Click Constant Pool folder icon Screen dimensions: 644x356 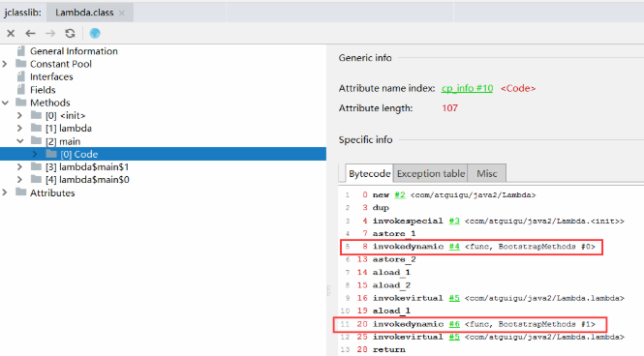pos(21,64)
